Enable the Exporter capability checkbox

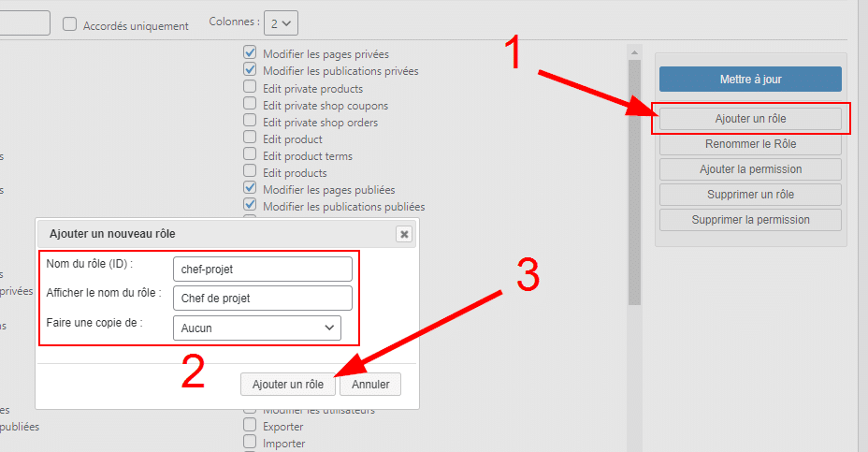click(x=250, y=426)
